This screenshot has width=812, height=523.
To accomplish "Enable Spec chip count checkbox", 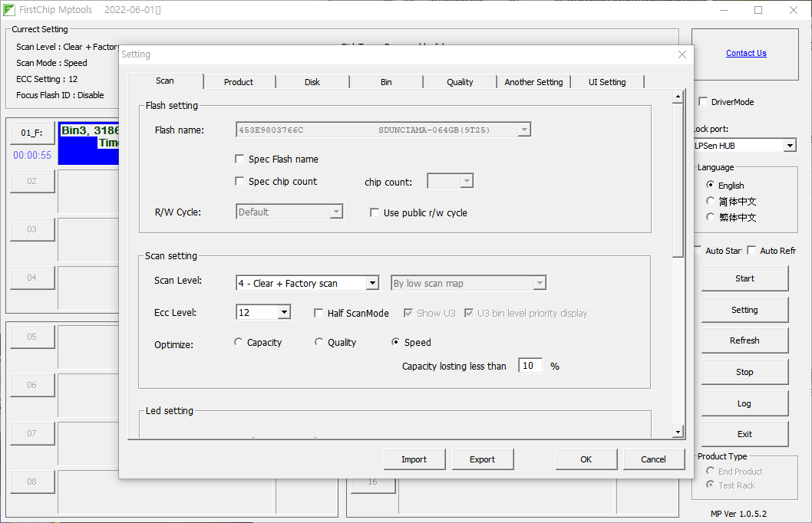I will 239,181.
